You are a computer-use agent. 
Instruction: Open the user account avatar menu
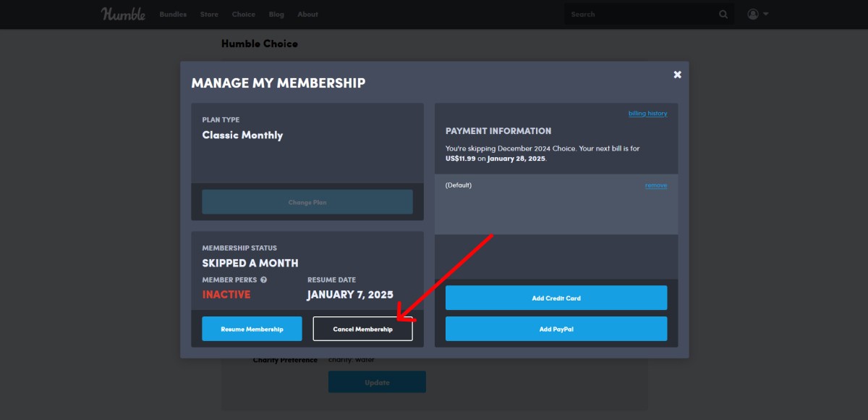click(753, 14)
